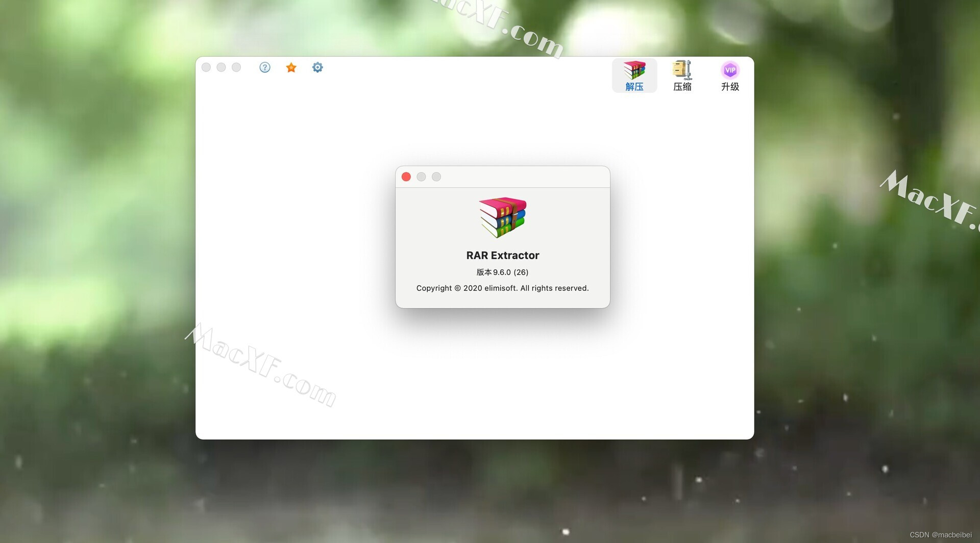Viewport: 980px width, 543px height.
Task: Click the Copyright 2020 elimisoft text
Action: point(503,288)
